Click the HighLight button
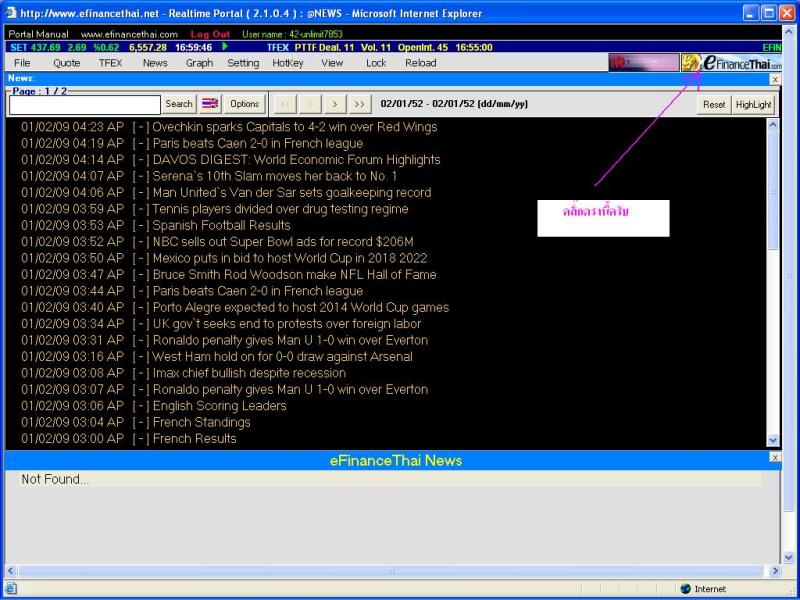 [753, 105]
